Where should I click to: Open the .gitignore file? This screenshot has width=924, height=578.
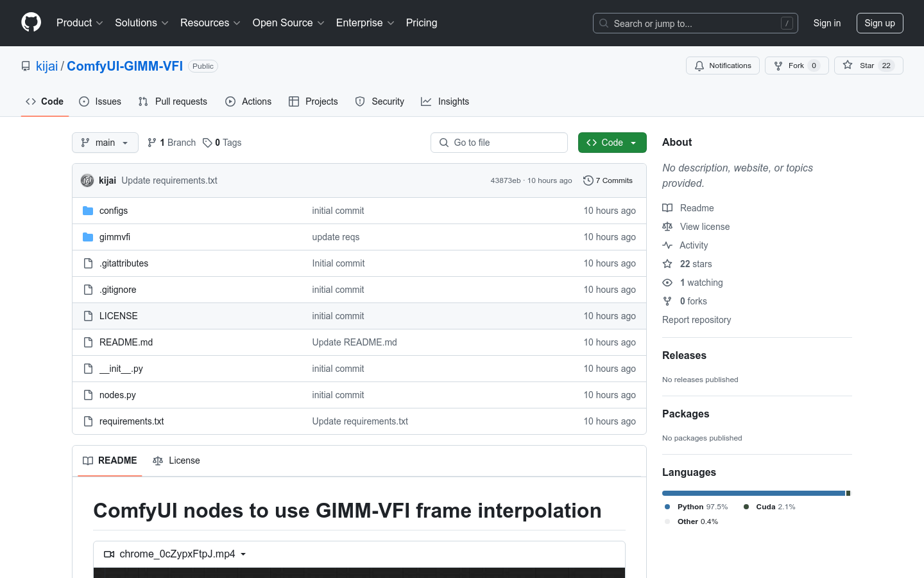pyautogui.click(x=117, y=290)
